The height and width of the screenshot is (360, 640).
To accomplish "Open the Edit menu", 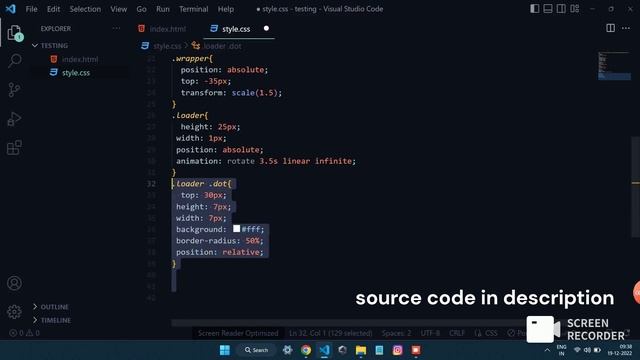I will click(x=53, y=9).
